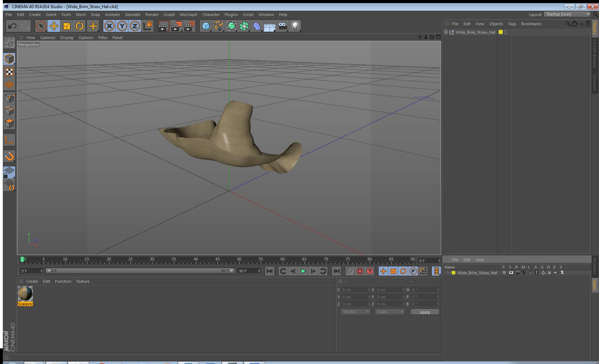
Task: Enable the Workplane mode icon
Action: (x=9, y=84)
